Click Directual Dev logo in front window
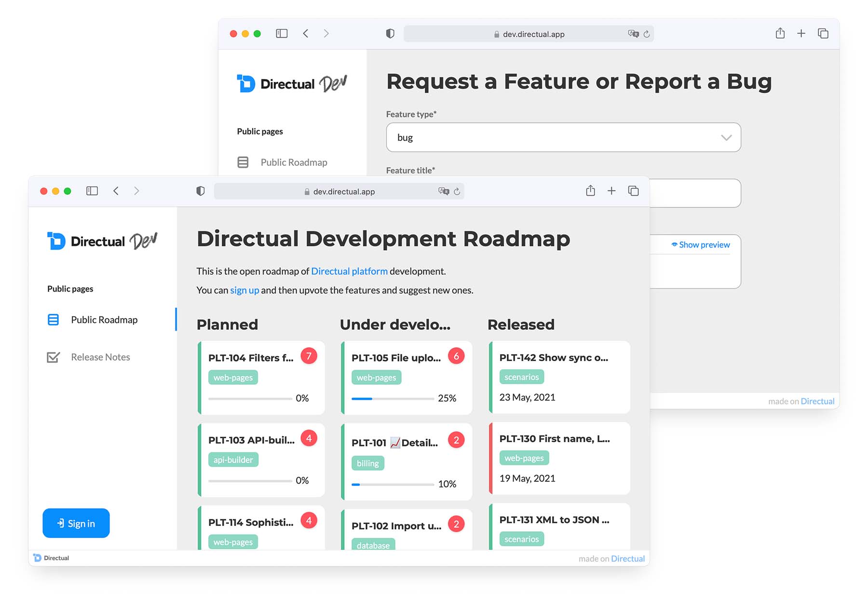 102,241
